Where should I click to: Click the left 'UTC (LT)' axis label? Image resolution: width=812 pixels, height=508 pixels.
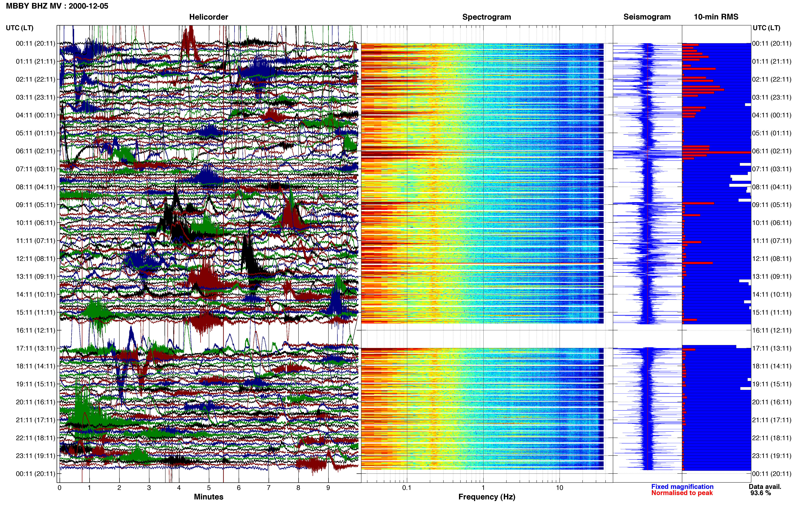point(19,28)
